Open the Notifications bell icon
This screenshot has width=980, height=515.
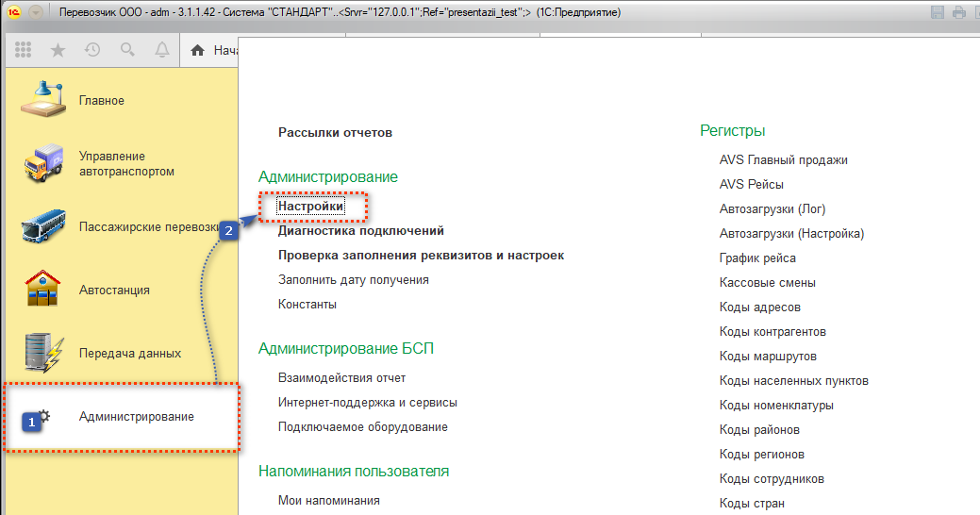[x=162, y=50]
